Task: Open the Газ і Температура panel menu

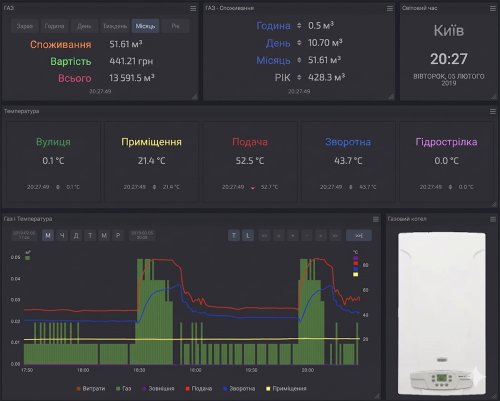Action: (376, 219)
